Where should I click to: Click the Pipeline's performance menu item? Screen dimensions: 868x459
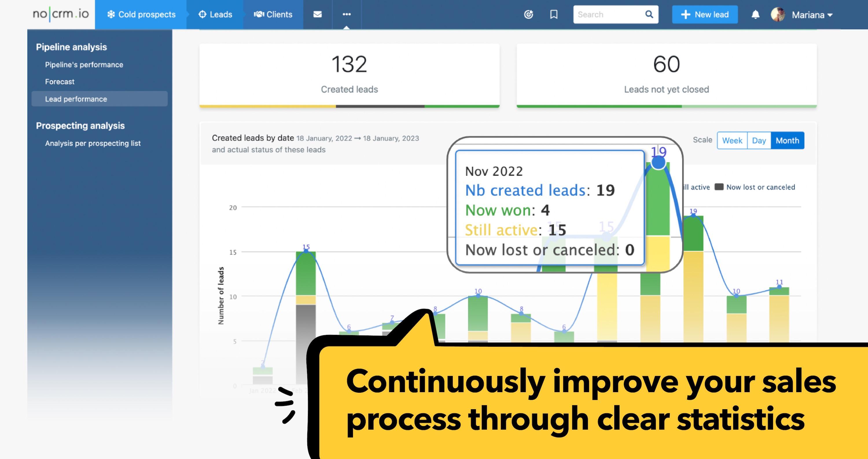pos(84,64)
